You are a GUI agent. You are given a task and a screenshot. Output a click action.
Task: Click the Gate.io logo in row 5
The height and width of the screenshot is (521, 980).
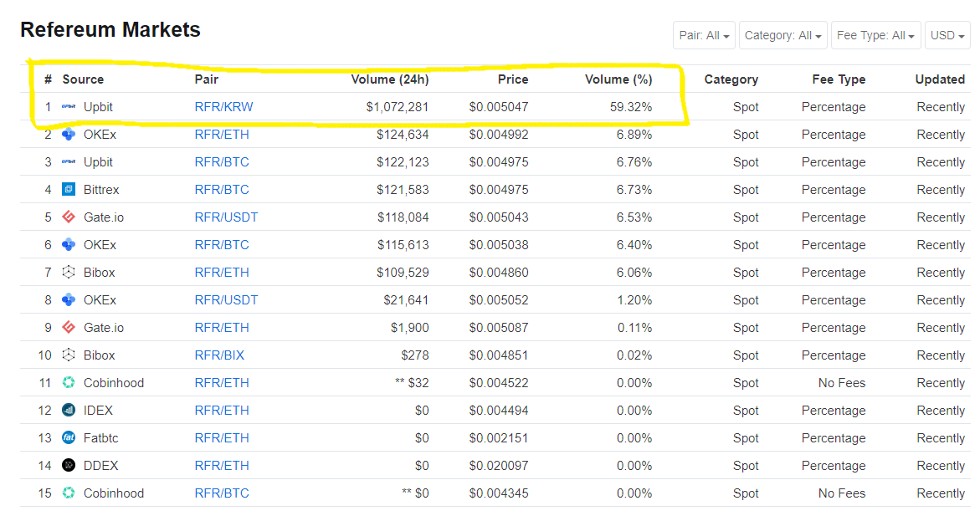[69, 217]
